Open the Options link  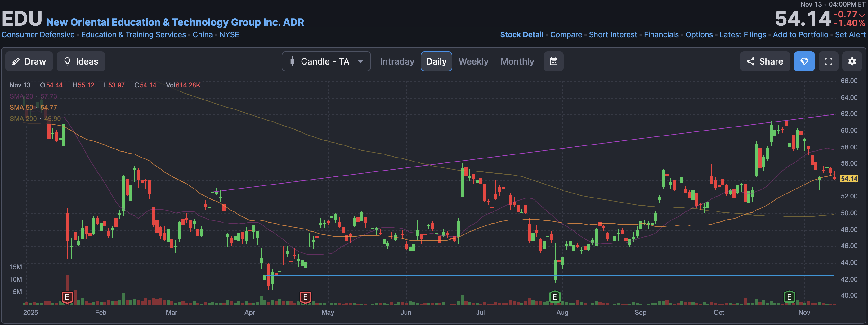pyautogui.click(x=699, y=35)
